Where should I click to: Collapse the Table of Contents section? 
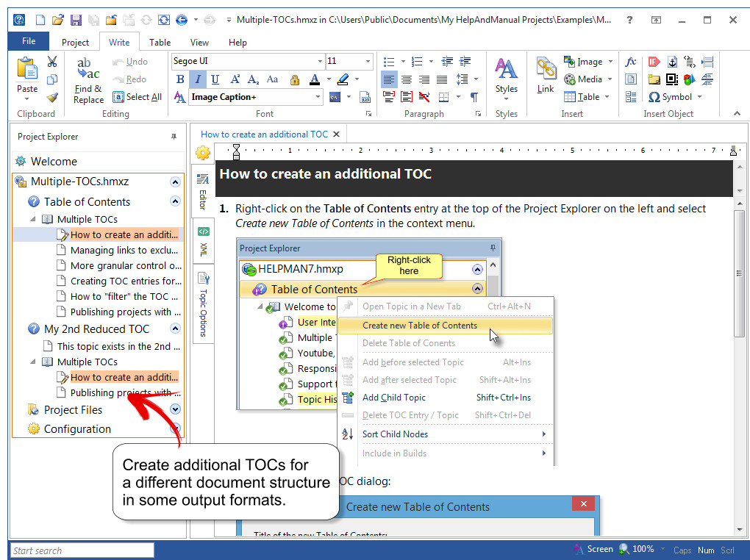coord(175,201)
